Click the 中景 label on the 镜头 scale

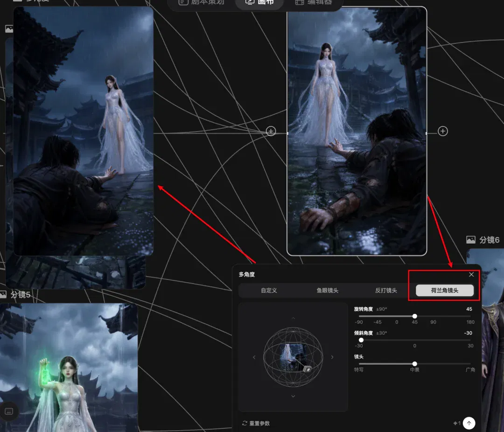[415, 369]
